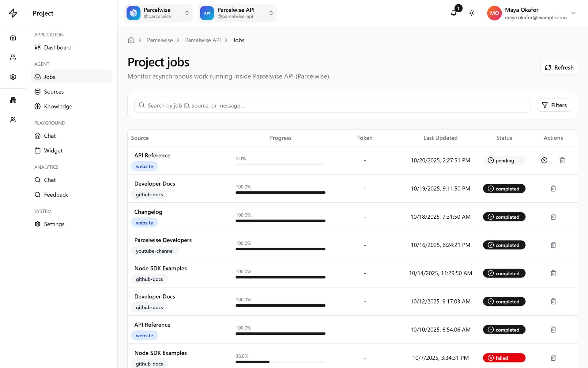Open the Parcelwise API project switcher
This screenshot has height=368, width=588.
coord(237,13)
